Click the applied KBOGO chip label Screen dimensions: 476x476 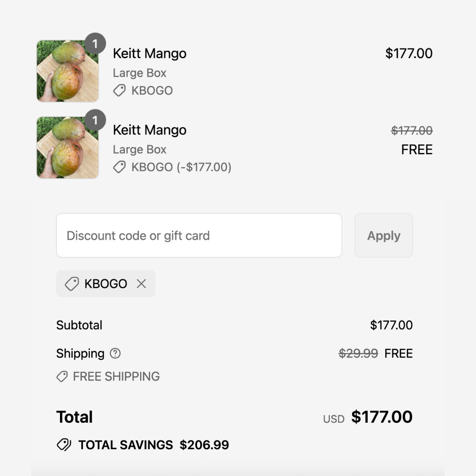106,284
